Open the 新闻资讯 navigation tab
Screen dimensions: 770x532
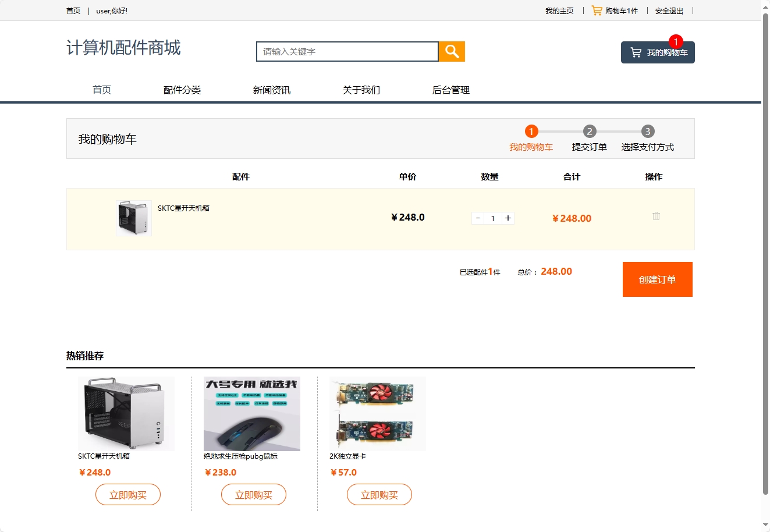[x=271, y=90]
